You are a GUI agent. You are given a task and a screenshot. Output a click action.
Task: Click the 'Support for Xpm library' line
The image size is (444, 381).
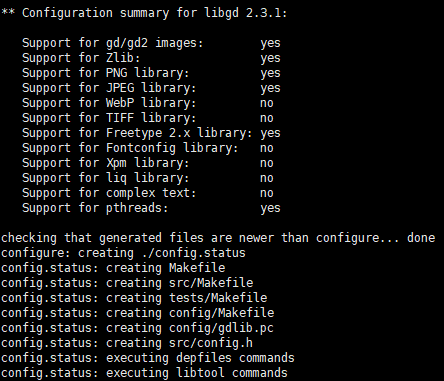pos(105,163)
